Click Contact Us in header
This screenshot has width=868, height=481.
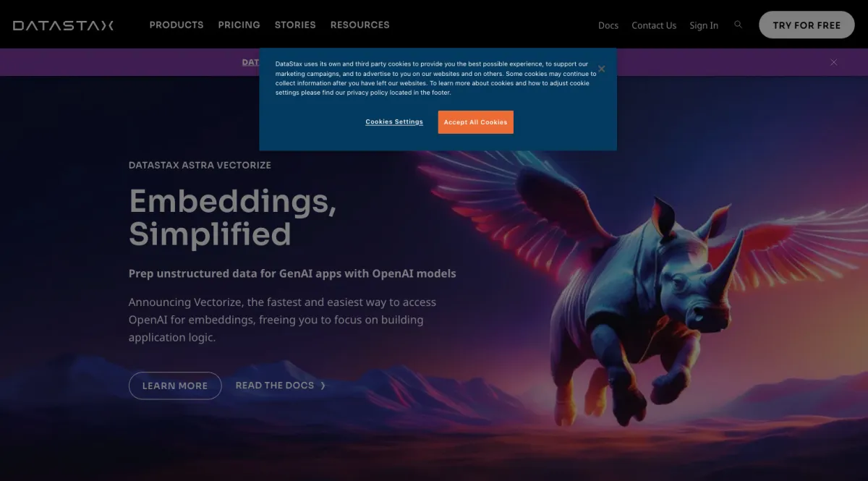[654, 25]
